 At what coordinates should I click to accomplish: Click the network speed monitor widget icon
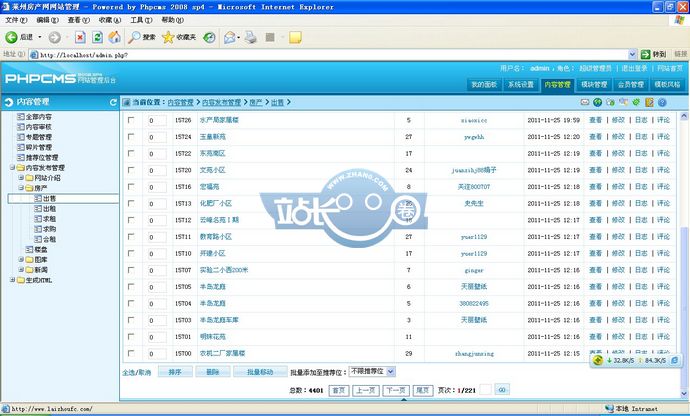(x=598, y=361)
